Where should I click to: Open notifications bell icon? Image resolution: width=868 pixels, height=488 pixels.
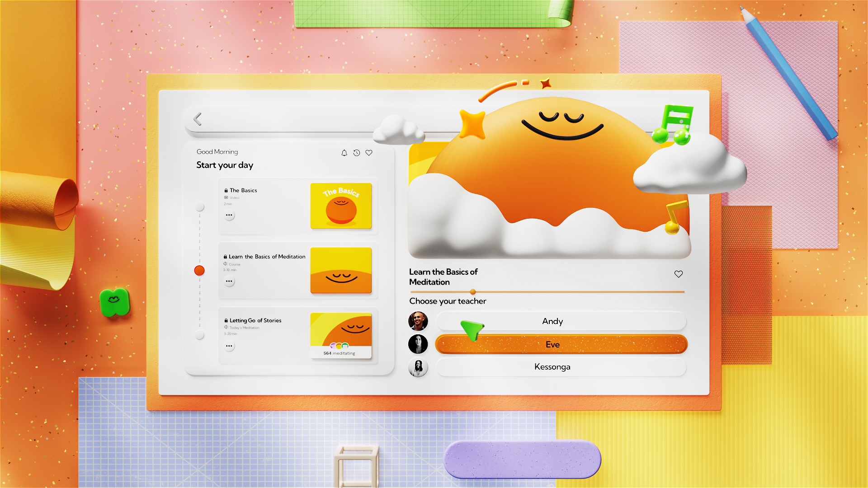click(x=344, y=153)
